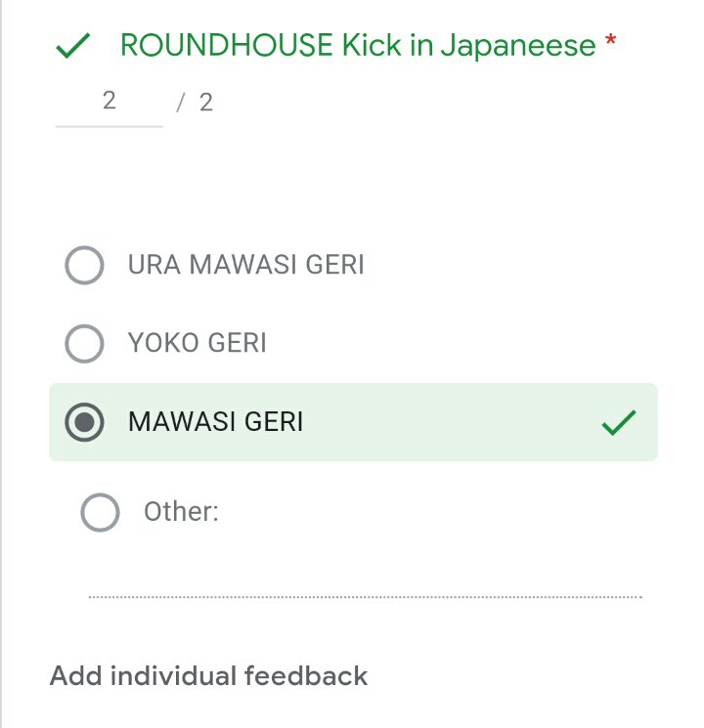Click the Other: option label

tap(181, 511)
